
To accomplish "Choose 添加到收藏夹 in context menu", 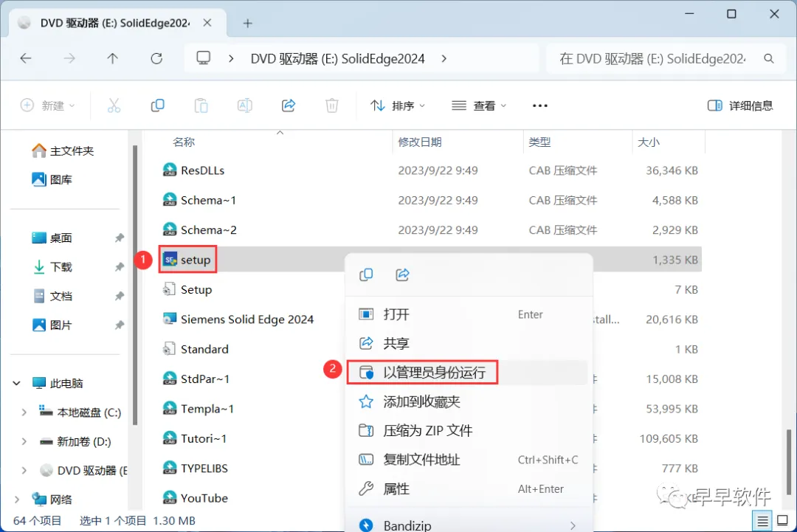I will coord(469,402).
